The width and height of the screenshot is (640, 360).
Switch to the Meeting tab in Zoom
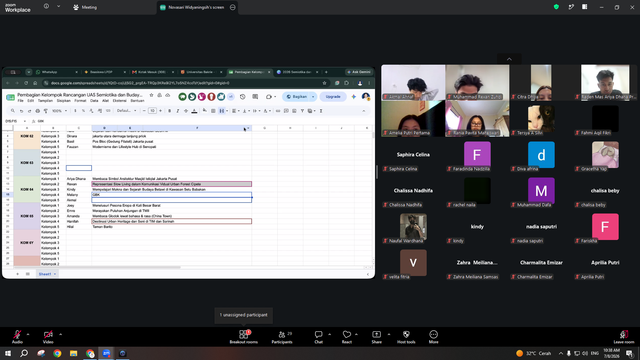pos(85,7)
